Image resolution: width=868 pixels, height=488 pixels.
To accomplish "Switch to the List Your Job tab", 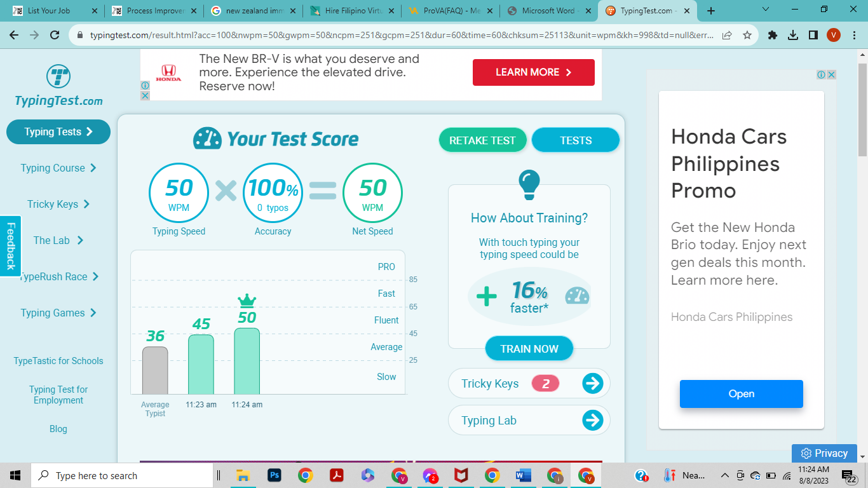I will 54,11.
